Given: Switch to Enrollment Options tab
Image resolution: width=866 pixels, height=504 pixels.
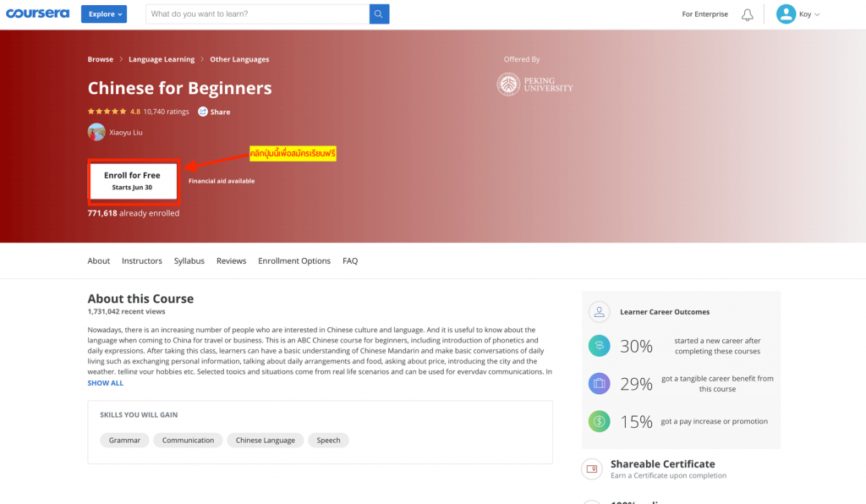Looking at the screenshot, I should pos(293,260).
